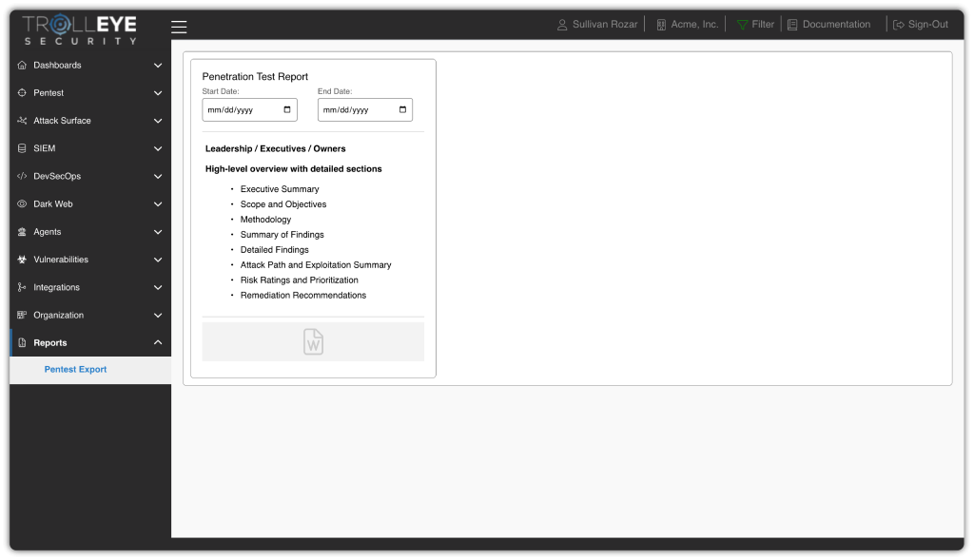Click the hamburger menu icon

pyautogui.click(x=179, y=27)
